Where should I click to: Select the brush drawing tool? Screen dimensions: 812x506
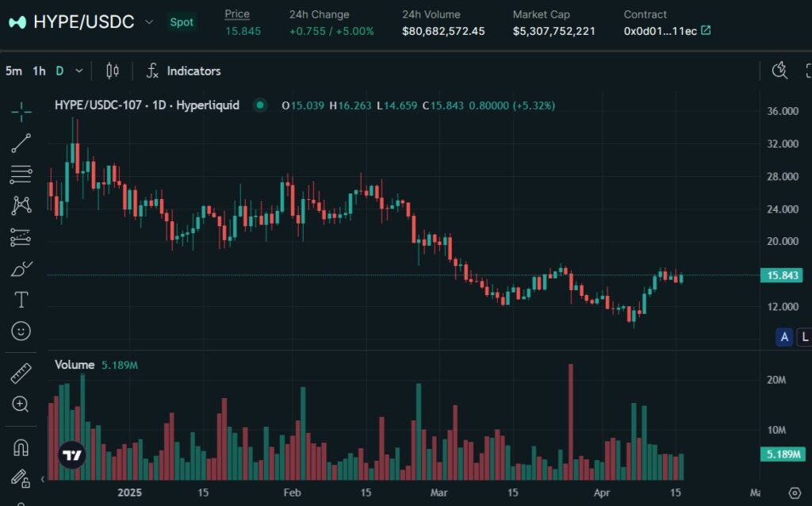(21, 269)
